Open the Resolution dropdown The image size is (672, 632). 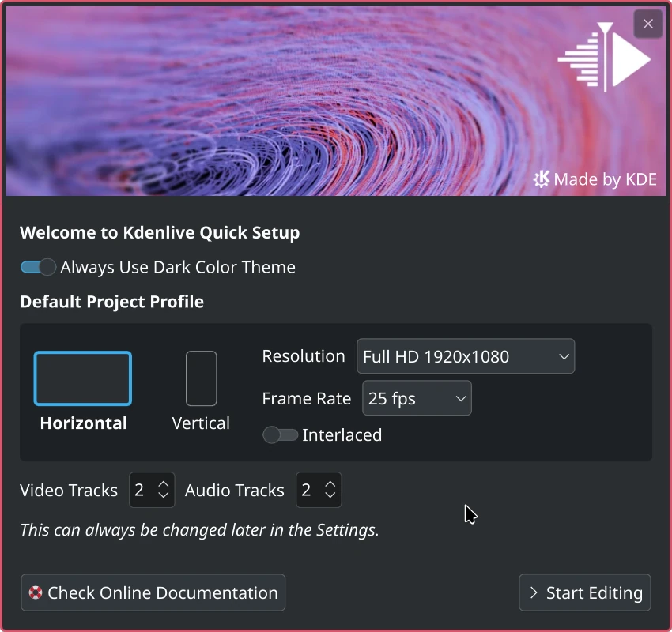(465, 356)
